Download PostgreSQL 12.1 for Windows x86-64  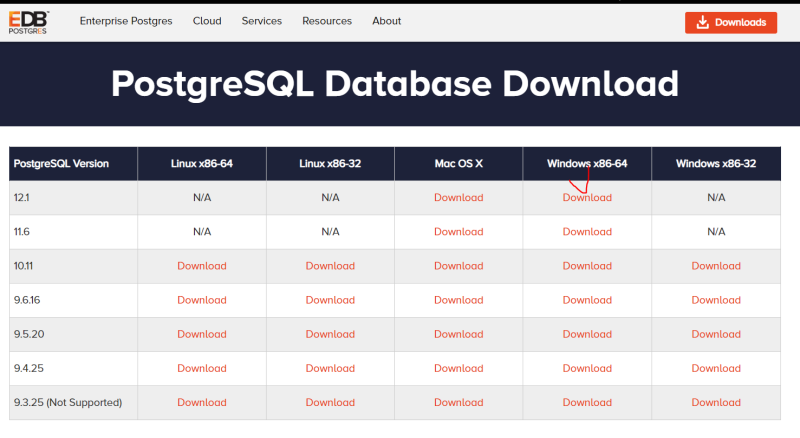(x=587, y=198)
